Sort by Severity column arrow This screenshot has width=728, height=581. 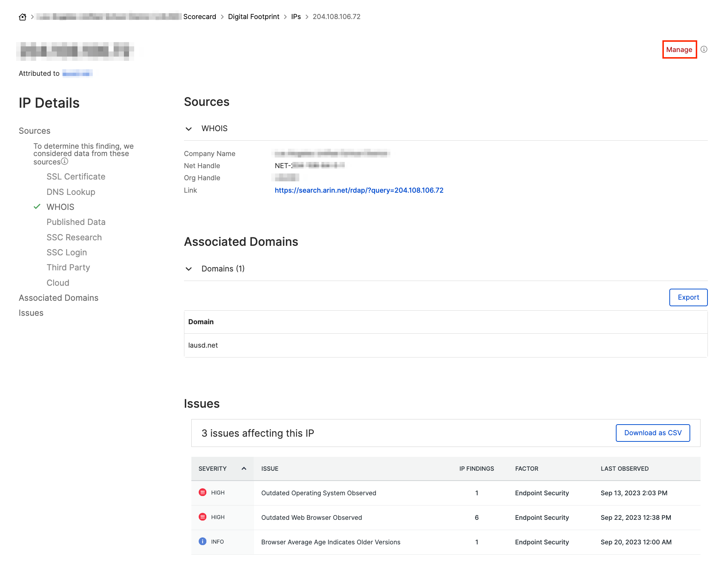(244, 469)
